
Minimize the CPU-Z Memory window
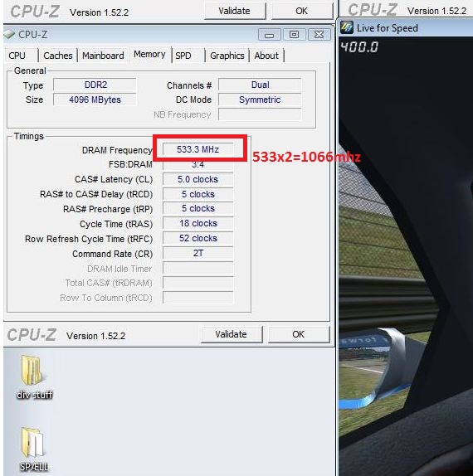(x=269, y=35)
